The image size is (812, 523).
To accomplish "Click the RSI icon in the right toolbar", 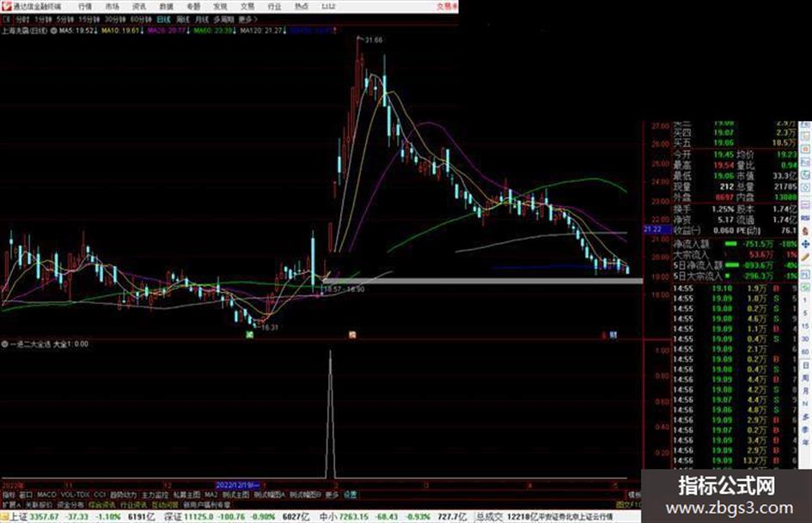I will point(805,218).
